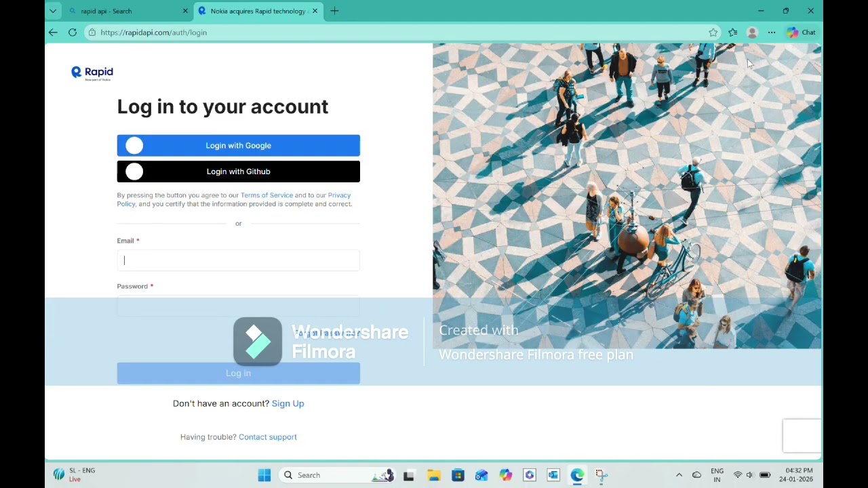This screenshot has height=488, width=868.
Task: Open Snipping Tool on taskbar
Action: click(601, 475)
